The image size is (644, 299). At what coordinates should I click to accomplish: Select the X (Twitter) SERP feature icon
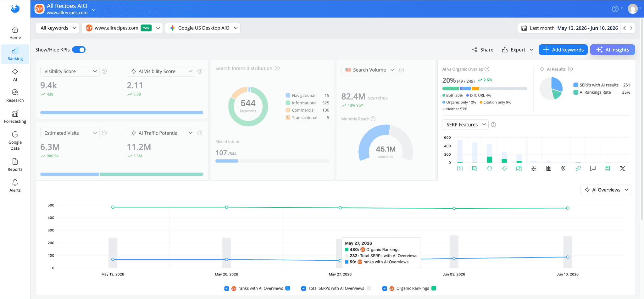point(623,169)
